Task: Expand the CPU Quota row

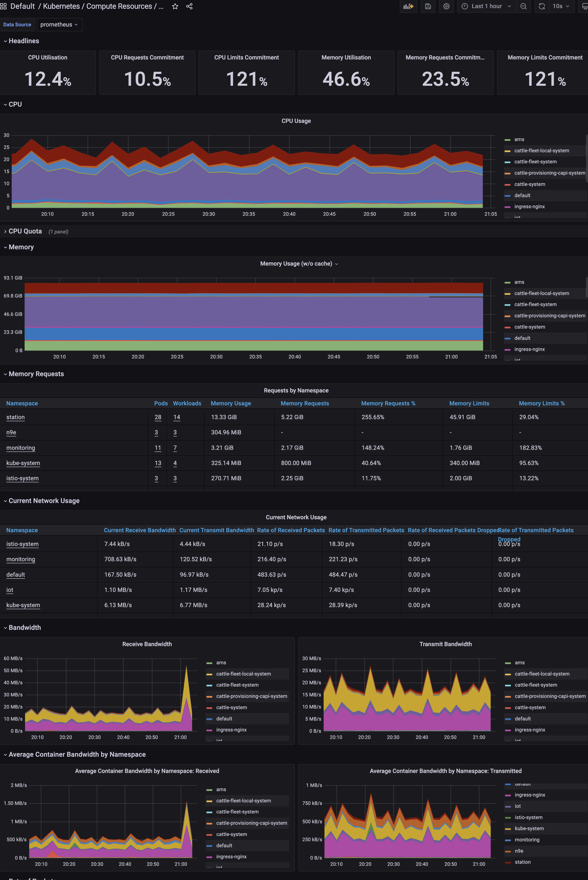Action: click(25, 231)
